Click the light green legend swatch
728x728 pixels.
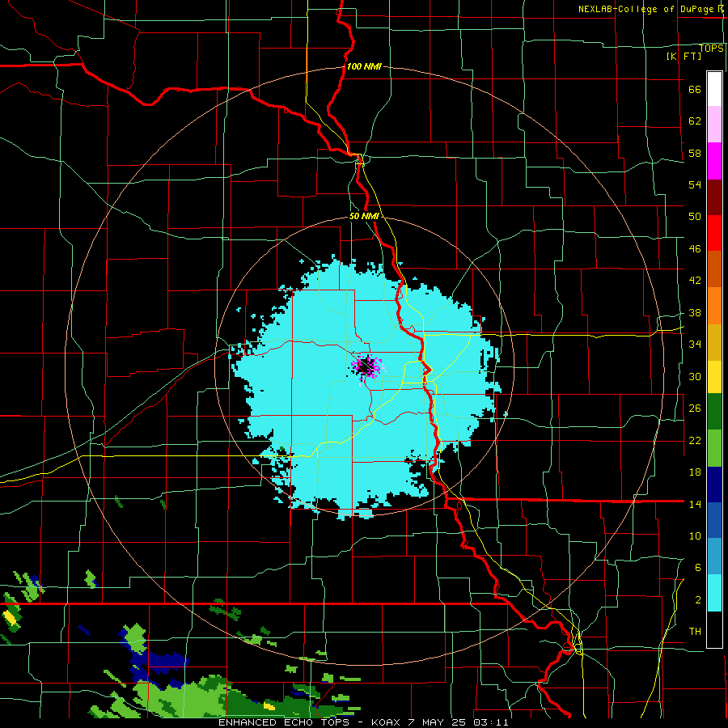(714, 448)
